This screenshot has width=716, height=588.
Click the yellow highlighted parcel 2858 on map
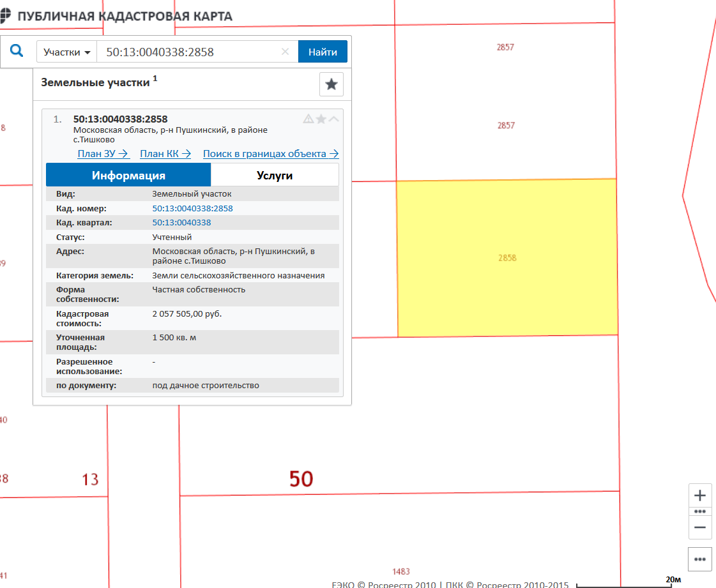507,258
